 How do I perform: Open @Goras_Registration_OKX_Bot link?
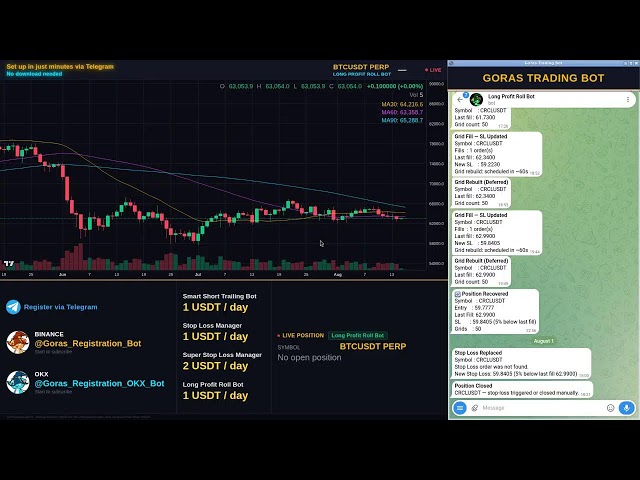click(x=100, y=383)
